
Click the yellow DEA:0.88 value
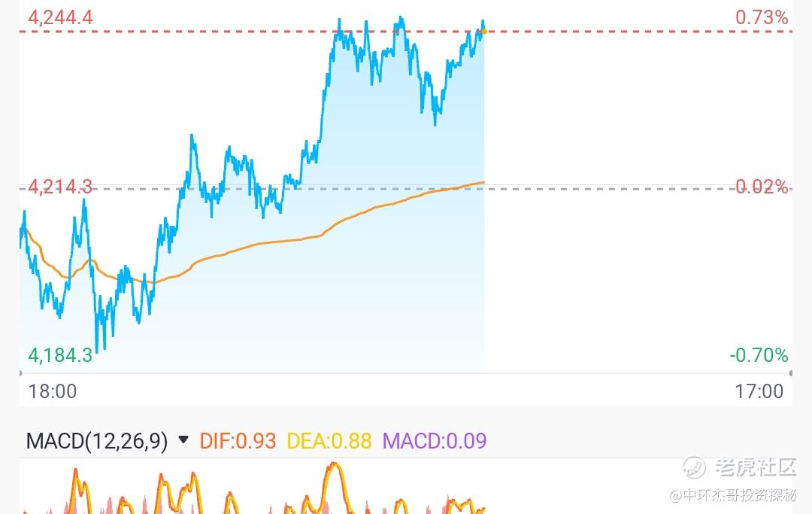[329, 441]
